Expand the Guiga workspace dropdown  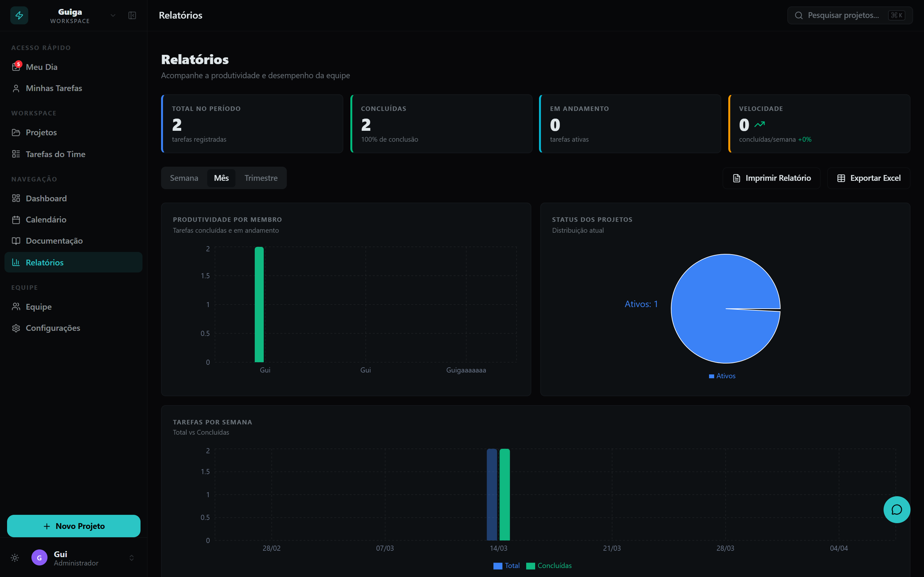click(113, 15)
